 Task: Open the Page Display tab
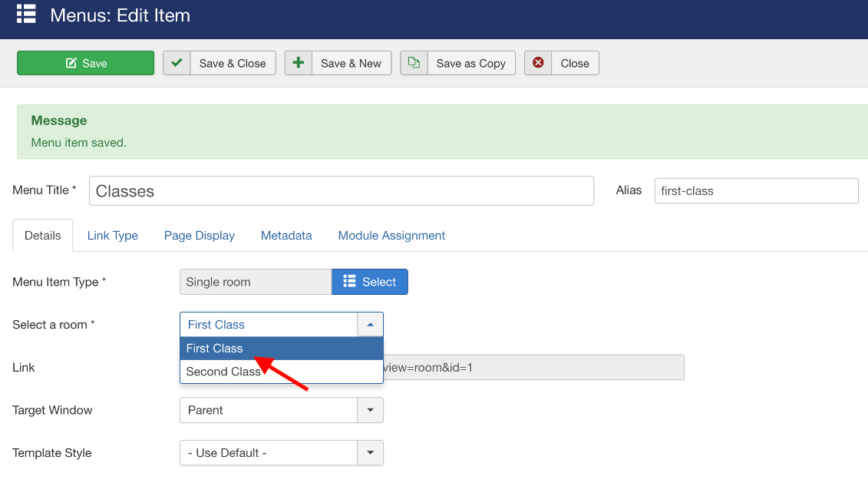click(x=199, y=235)
